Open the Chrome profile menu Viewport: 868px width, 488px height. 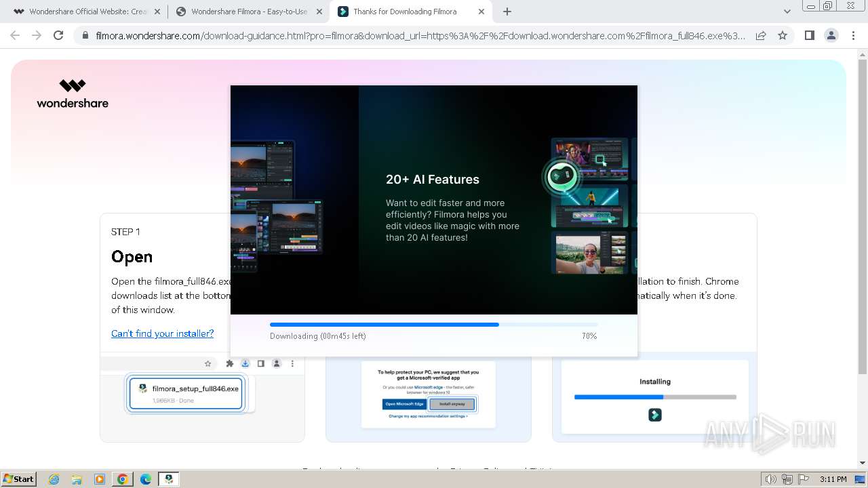[831, 35]
